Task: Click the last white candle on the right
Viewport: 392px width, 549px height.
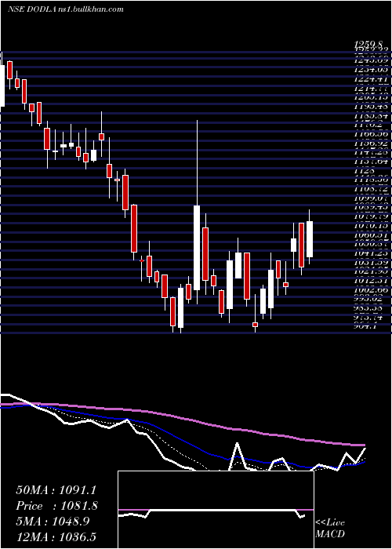Action: (310, 239)
